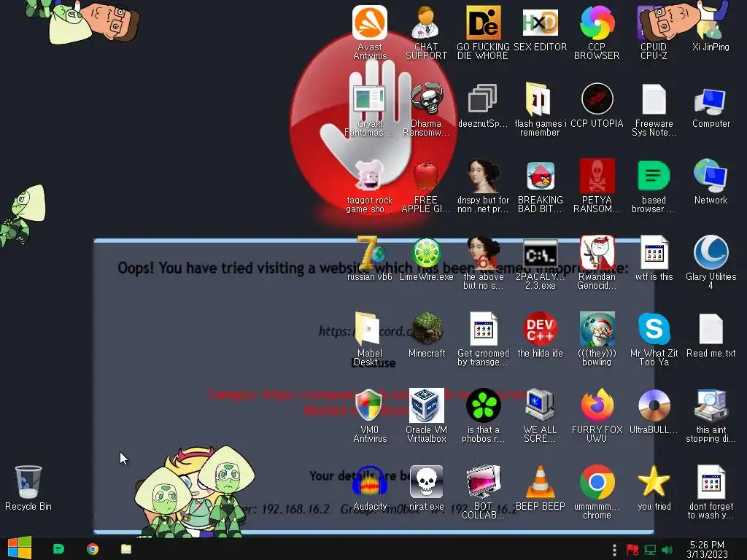This screenshot has height=560, width=747.
Task: Select the 'Oops! You have tried visiting' heading text
Action: point(373,268)
